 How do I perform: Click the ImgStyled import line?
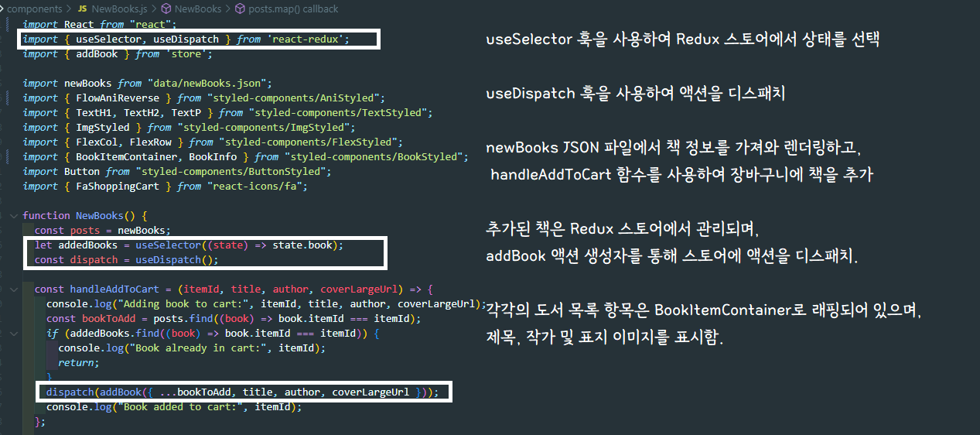[x=189, y=127]
